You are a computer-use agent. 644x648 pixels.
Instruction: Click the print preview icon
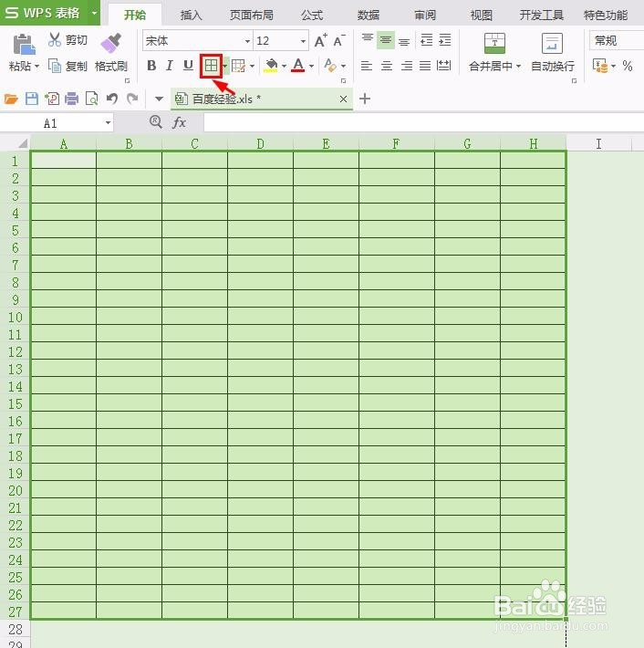pyautogui.click(x=92, y=99)
